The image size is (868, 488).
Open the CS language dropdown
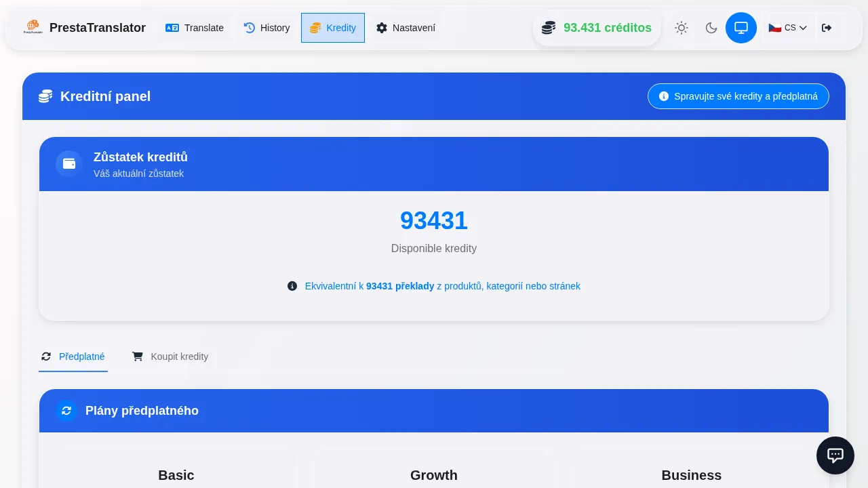[787, 28]
